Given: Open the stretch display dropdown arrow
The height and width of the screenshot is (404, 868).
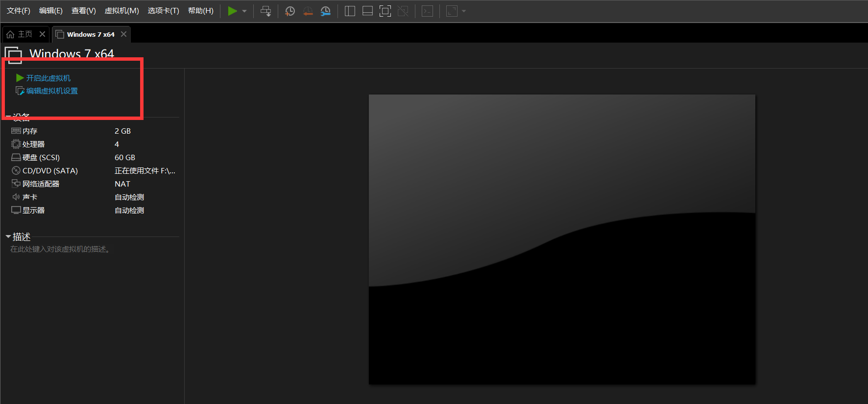Looking at the screenshot, I should (464, 11).
